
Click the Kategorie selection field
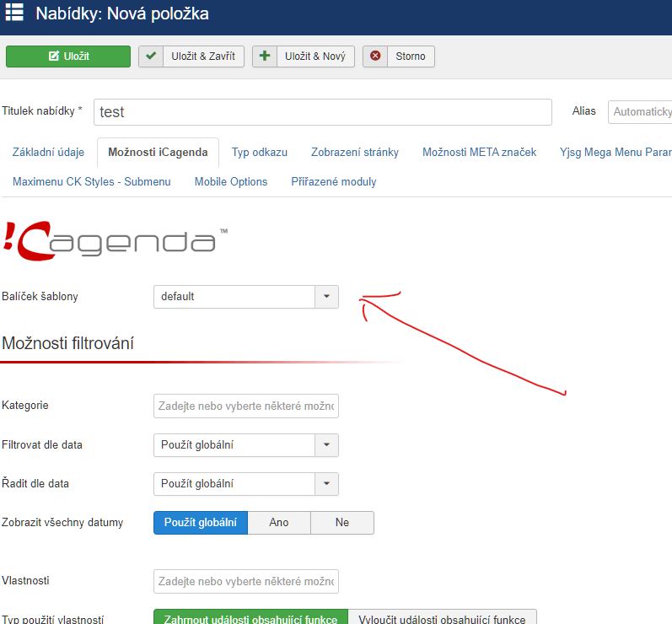(246, 406)
